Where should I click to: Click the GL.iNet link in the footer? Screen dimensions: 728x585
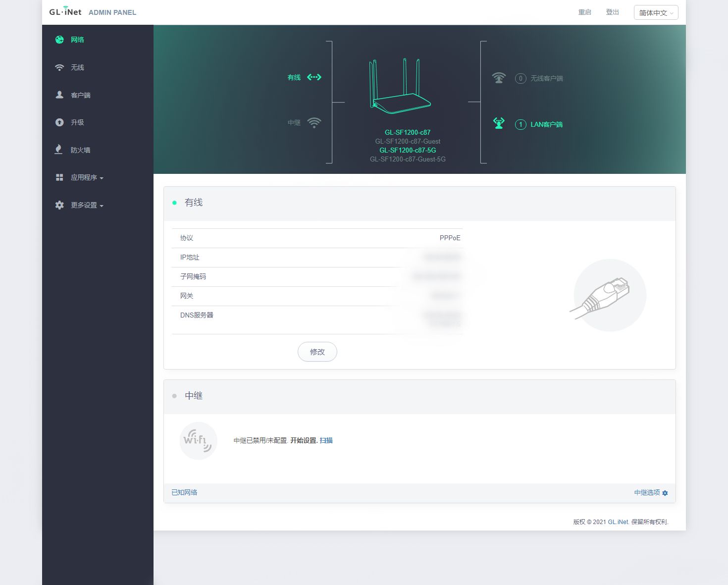618,522
